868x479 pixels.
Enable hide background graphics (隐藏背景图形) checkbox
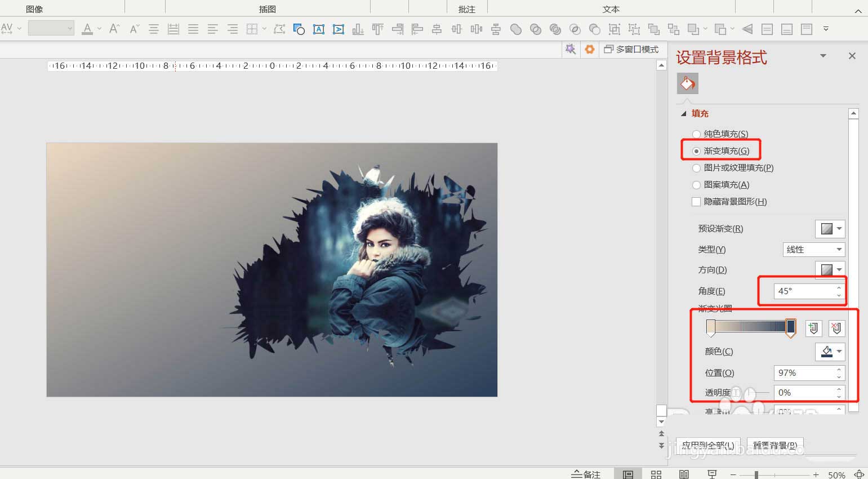coord(696,202)
